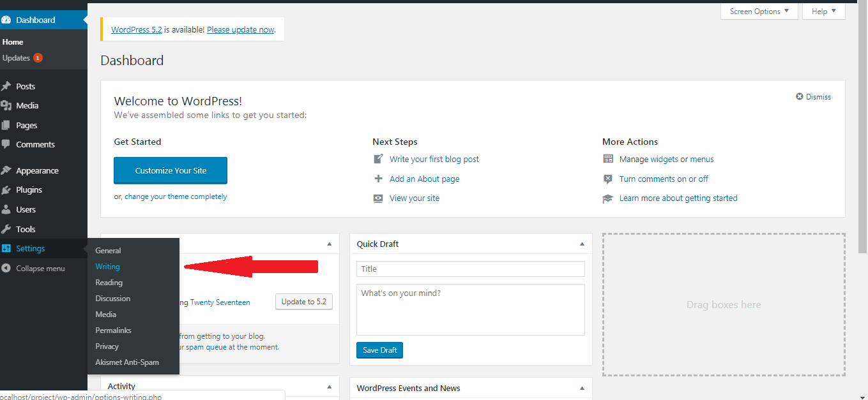Viewport: 868px width, 400px height.
Task: Click the widgets grid icon under More Actions
Action: [x=608, y=159]
